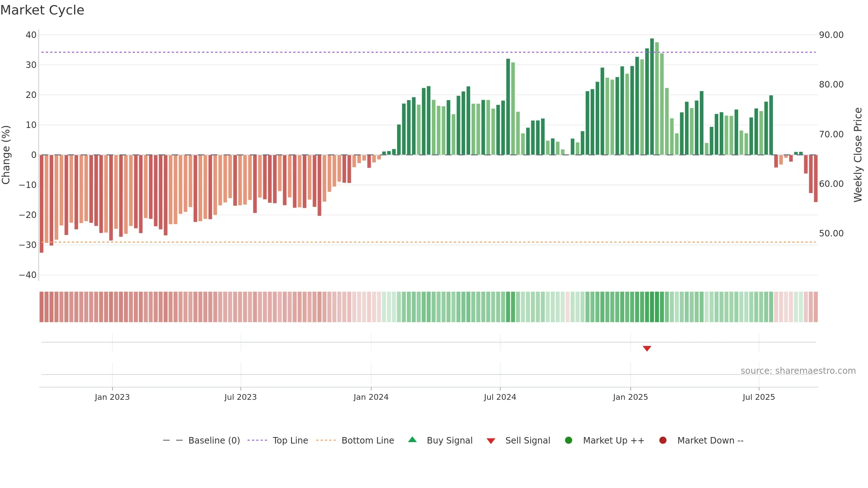Click the 80.00 price axis label
The height and width of the screenshot is (488, 868).
tap(831, 85)
